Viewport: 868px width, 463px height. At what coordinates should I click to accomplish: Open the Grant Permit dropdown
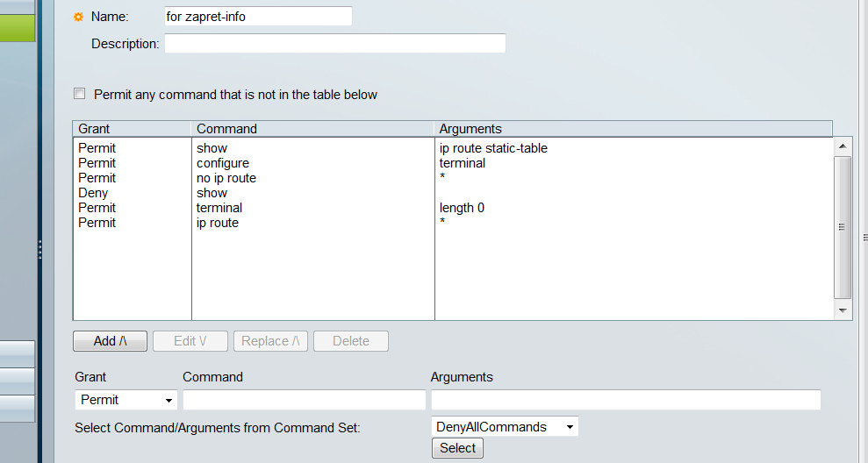coord(126,400)
